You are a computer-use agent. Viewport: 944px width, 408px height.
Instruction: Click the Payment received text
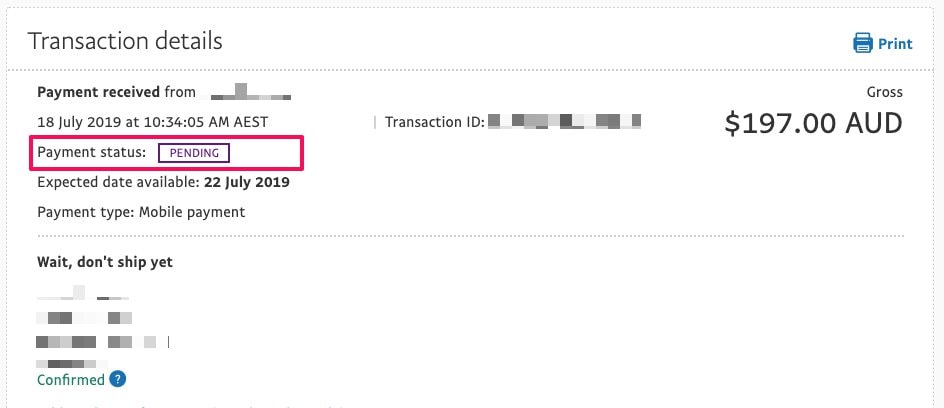pos(99,92)
